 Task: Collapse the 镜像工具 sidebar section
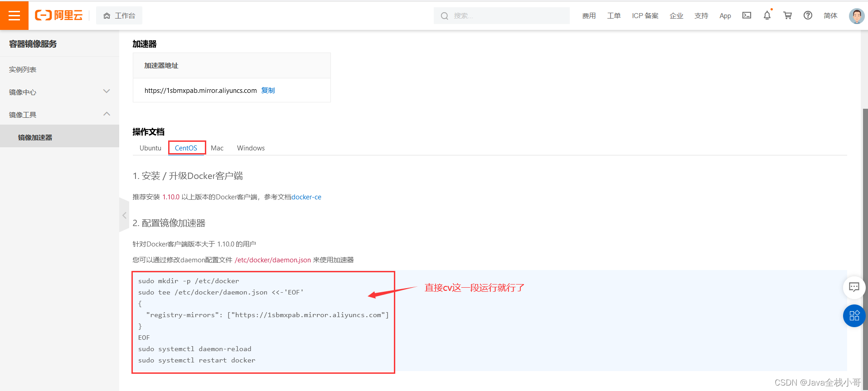coord(59,115)
